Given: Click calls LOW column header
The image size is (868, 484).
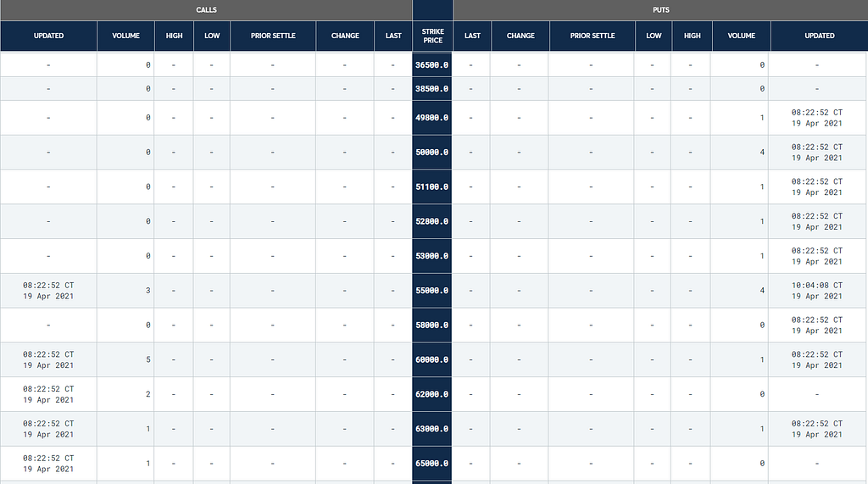Looking at the screenshot, I should (x=212, y=36).
